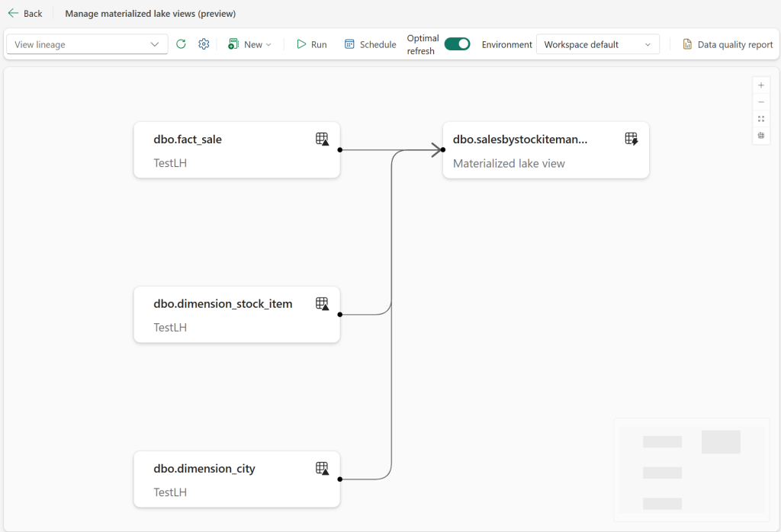Click the Run button

point(311,44)
